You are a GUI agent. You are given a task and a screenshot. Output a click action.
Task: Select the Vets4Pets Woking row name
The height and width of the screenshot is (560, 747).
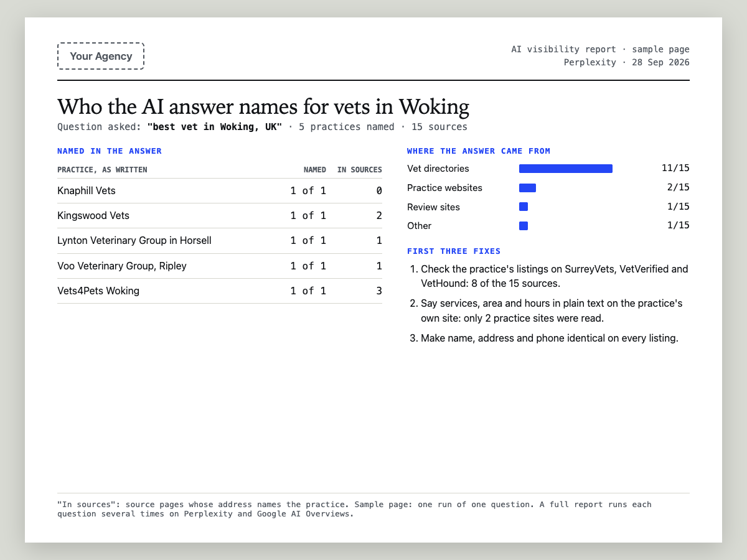click(x=98, y=291)
